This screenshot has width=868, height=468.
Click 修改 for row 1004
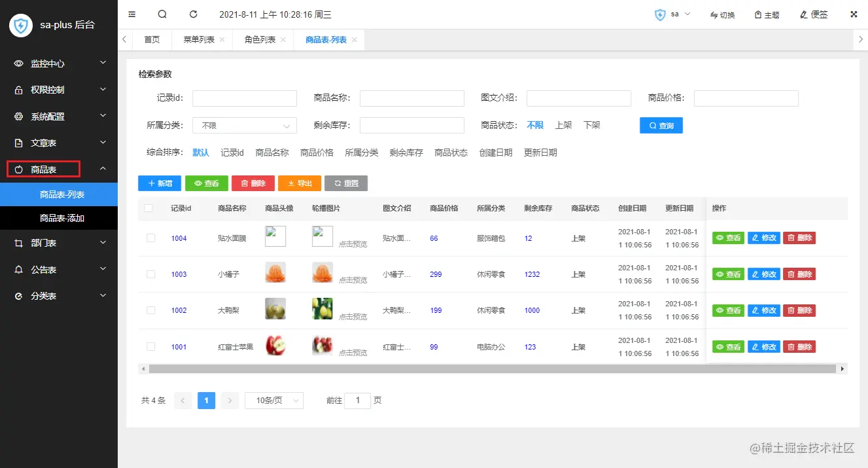pyautogui.click(x=764, y=238)
